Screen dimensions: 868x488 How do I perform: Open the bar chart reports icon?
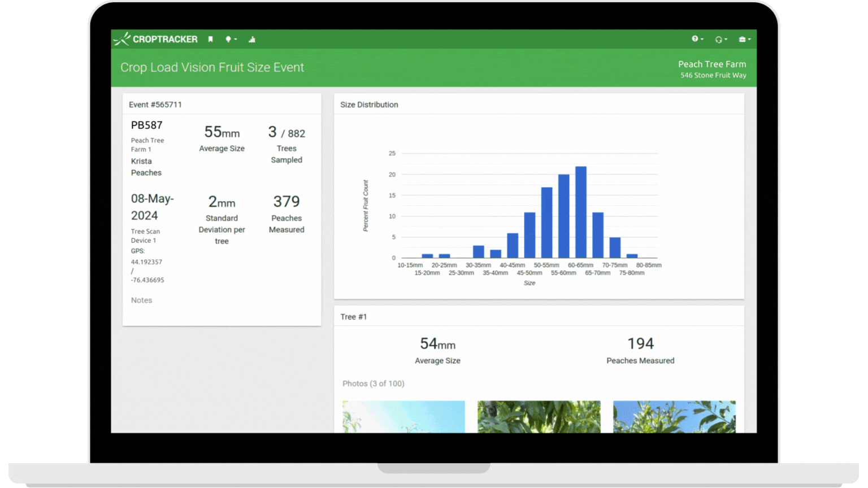[252, 40]
